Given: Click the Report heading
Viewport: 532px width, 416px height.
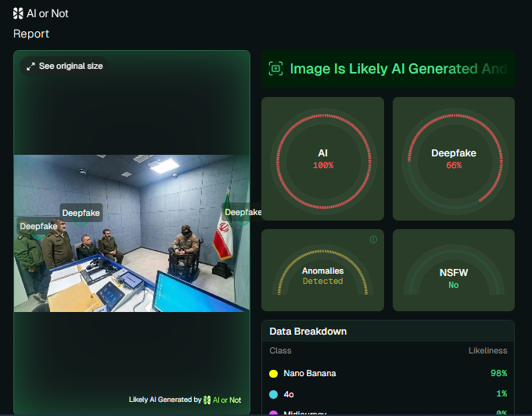Looking at the screenshot, I should pyautogui.click(x=31, y=34).
